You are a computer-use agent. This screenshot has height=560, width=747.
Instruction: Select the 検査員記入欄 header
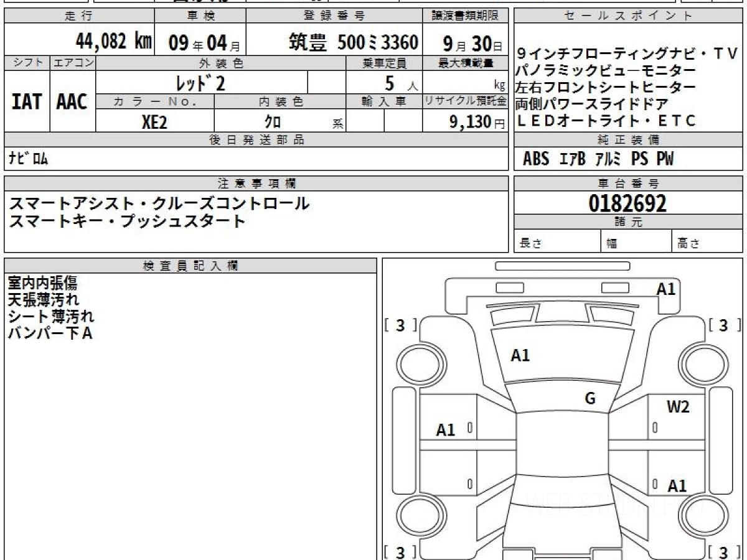pos(190,265)
